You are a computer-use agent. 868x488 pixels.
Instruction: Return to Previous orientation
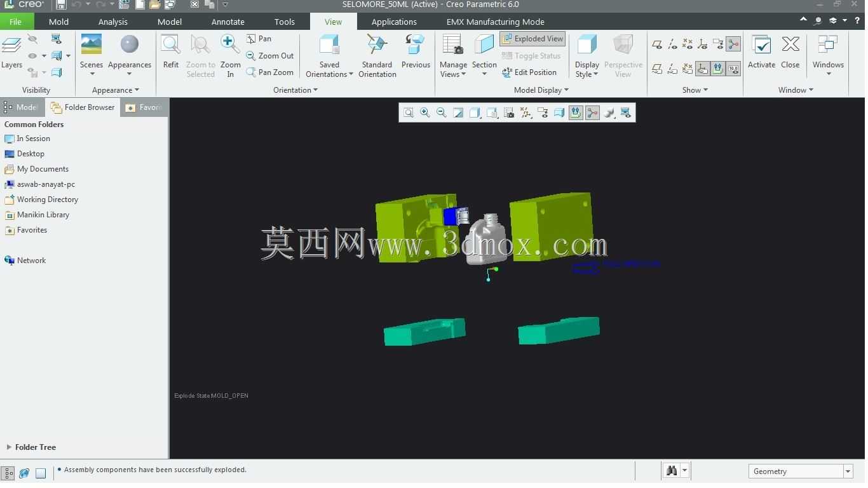click(416, 52)
